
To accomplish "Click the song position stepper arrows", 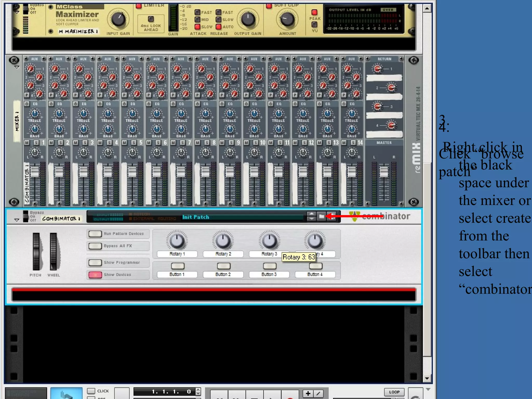I will point(198,391).
